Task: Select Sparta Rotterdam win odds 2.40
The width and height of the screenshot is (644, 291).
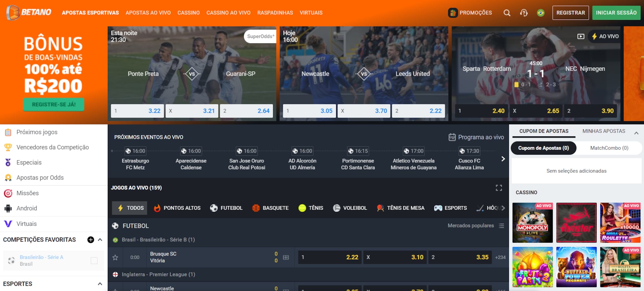Action: (x=481, y=111)
